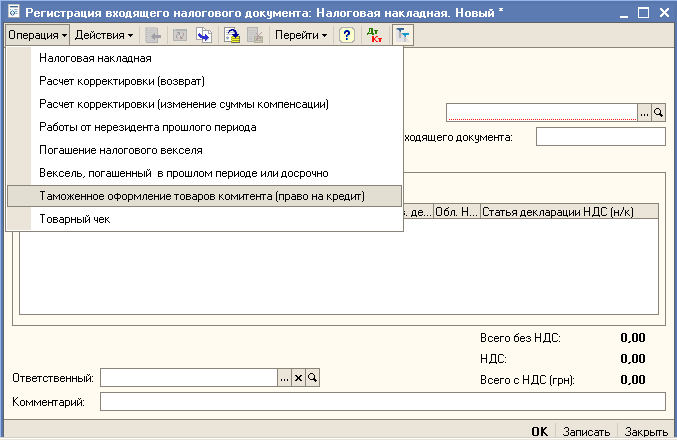Choose Работы от нерезидента прошлого периода

tap(148, 127)
